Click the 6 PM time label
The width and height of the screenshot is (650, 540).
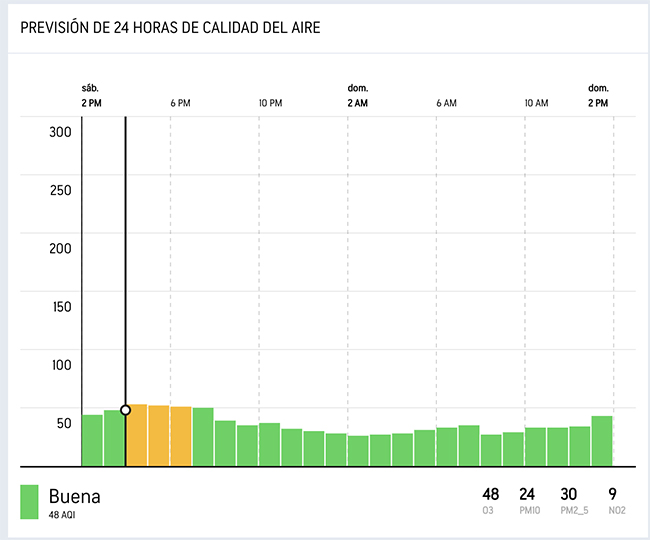[x=180, y=103]
